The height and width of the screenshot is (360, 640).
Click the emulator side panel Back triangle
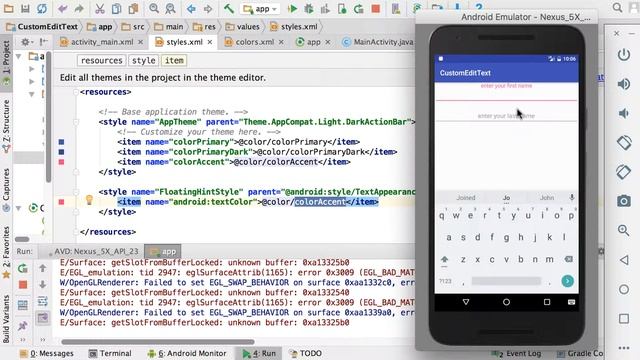(x=624, y=260)
